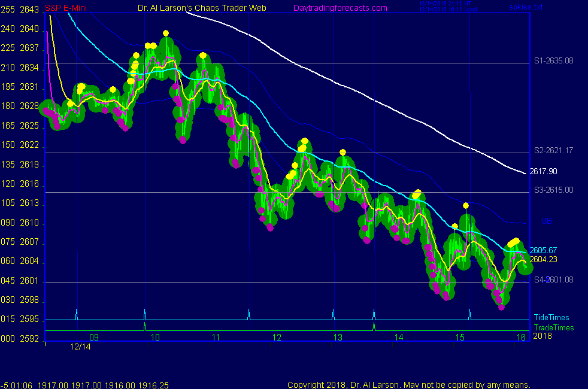The width and height of the screenshot is (588, 389).
Task: Select the S1-2635.08 support level label
Action: (x=553, y=60)
